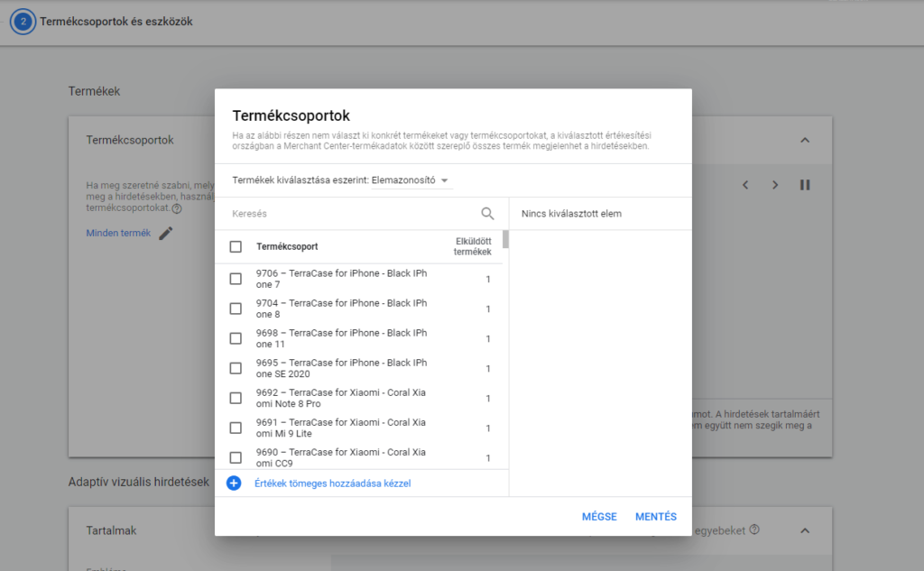The width and height of the screenshot is (924, 571).
Task: Click the Keresés search input field
Action: click(x=354, y=213)
